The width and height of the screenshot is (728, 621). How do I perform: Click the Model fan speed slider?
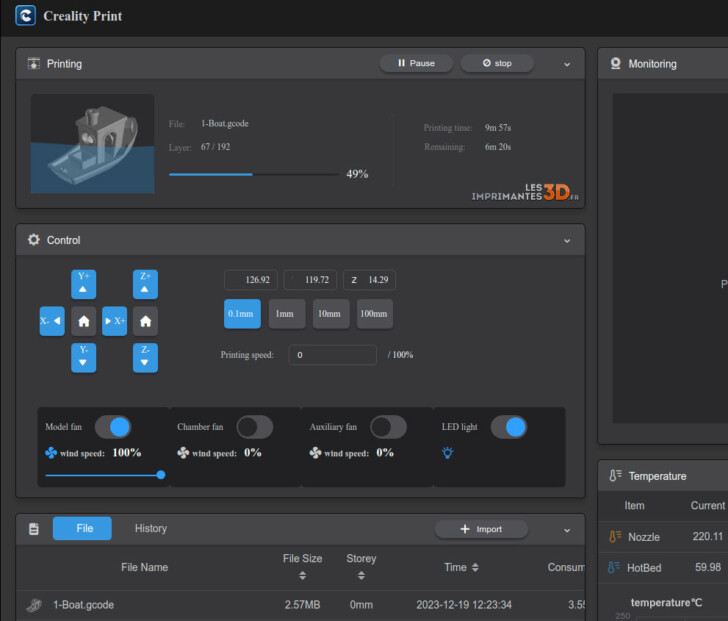pyautogui.click(x=103, y=475)
